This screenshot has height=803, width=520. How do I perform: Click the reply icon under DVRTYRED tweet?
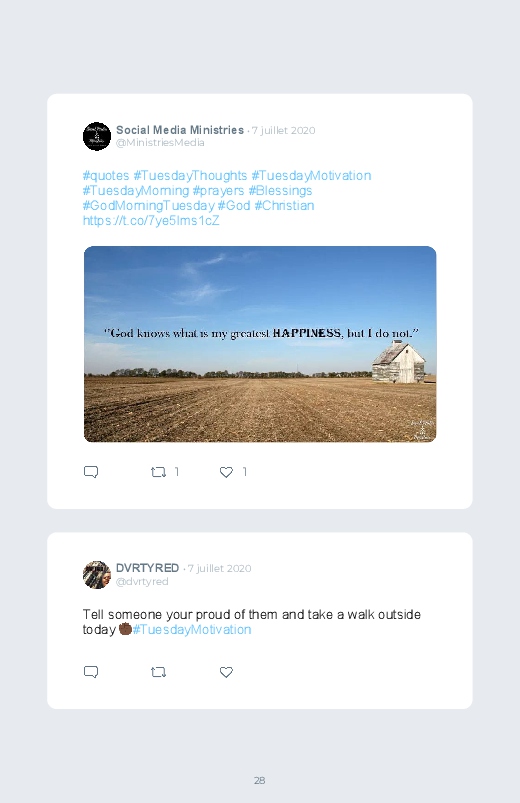tap(91, 672)
